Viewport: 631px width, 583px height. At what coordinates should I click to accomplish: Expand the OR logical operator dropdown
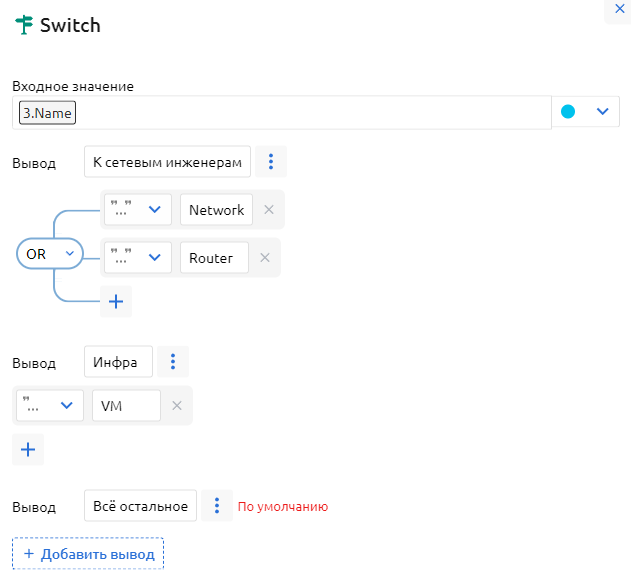pos(48,254)
